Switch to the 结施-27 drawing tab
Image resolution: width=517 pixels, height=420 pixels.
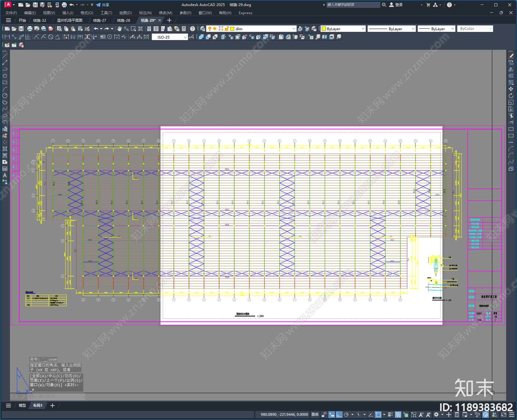click(100, 20)
